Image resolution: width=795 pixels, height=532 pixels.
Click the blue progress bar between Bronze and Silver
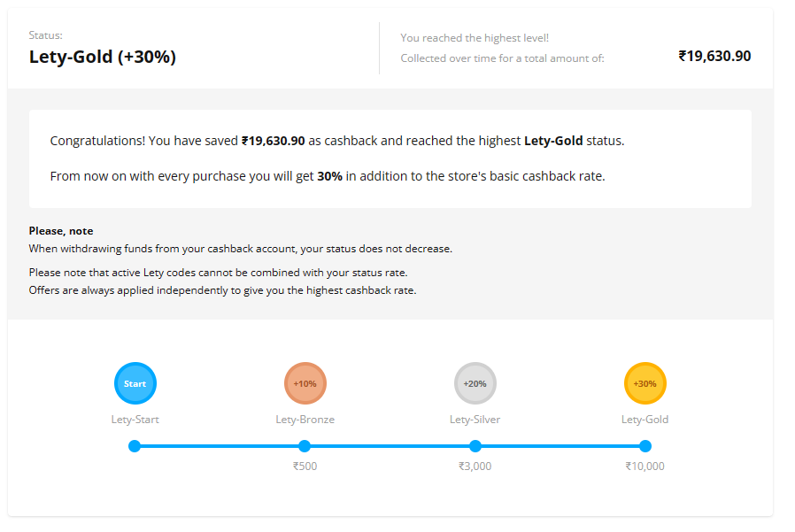tap(390, 446)
